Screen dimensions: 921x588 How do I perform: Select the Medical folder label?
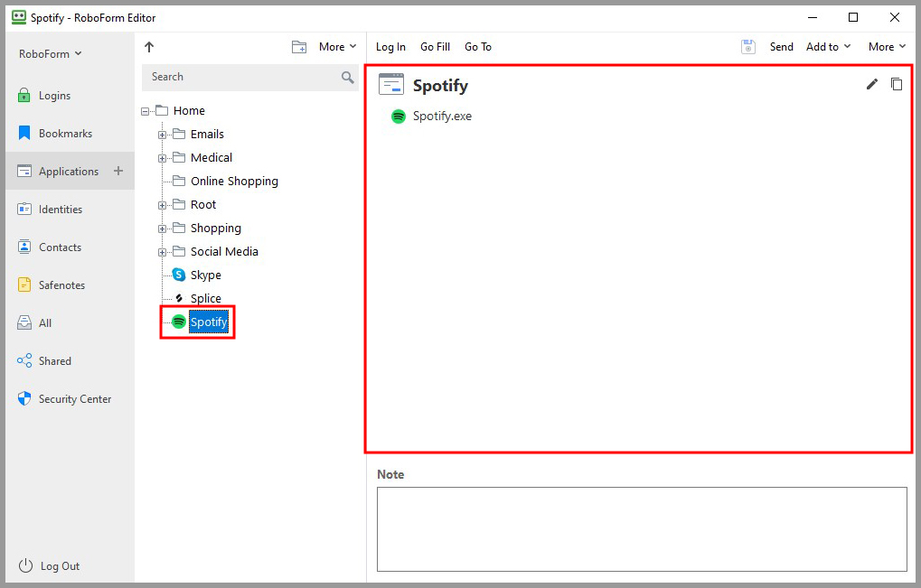[x=211, y=158]
